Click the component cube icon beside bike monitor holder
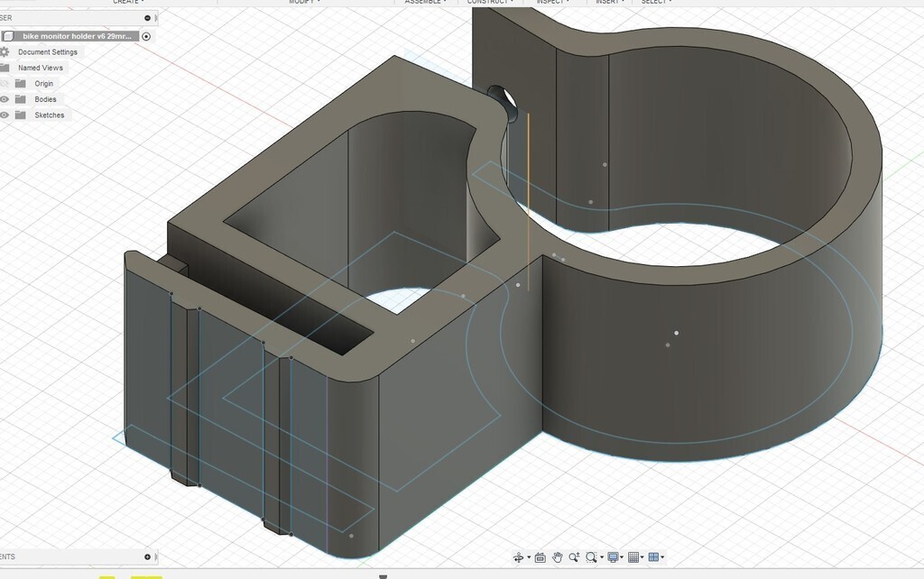 pyautogui.click(x=8, y=36)
